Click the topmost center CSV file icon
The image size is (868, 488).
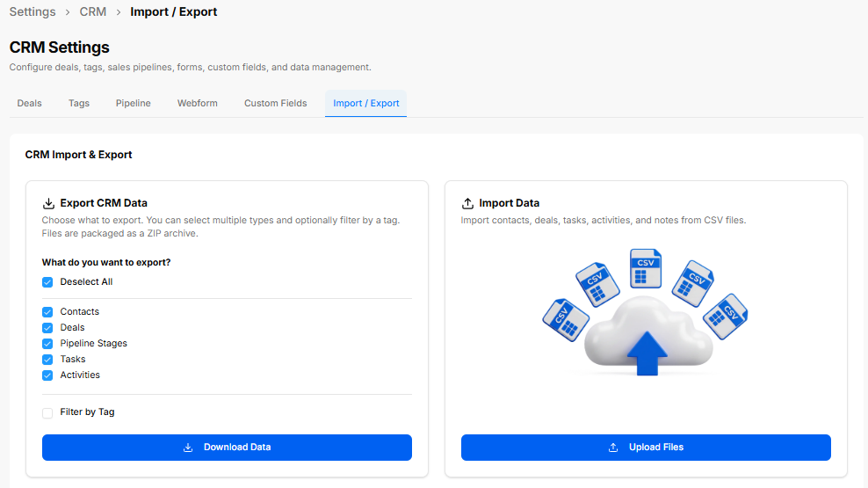[x=646, y=269]
